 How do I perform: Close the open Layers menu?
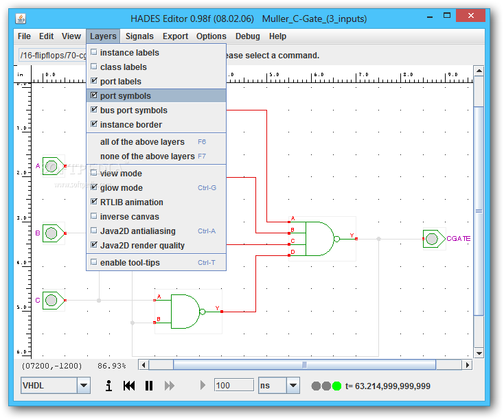[103, 36]
